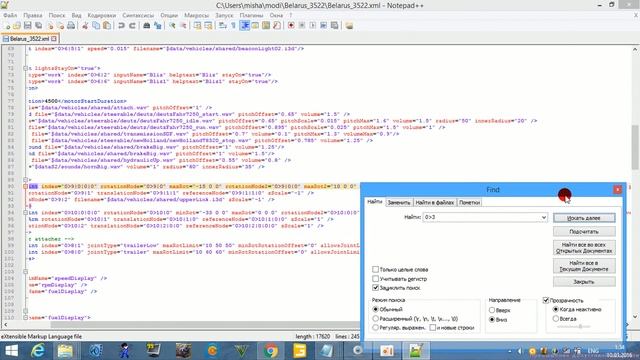The height and width of the screenshot is (360, 640).
Task: Switch to the Пометки tab
Action: tap(469, 202)
